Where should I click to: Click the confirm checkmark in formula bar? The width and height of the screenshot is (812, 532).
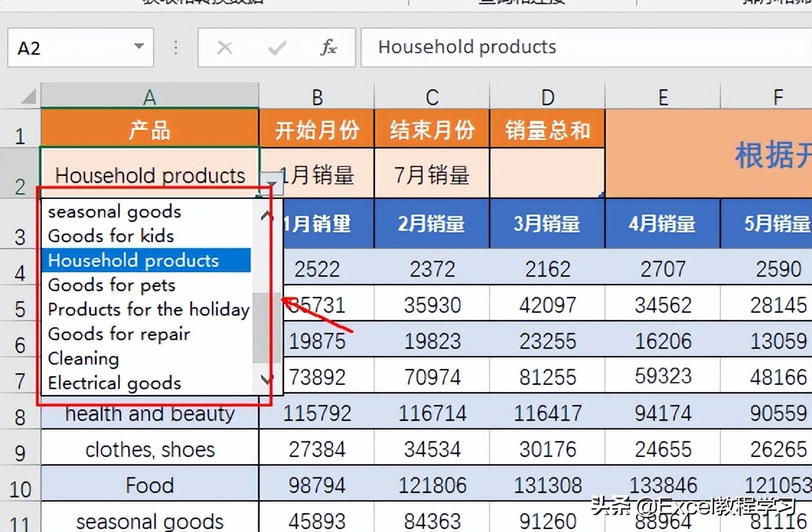click(x=277, y=48)
